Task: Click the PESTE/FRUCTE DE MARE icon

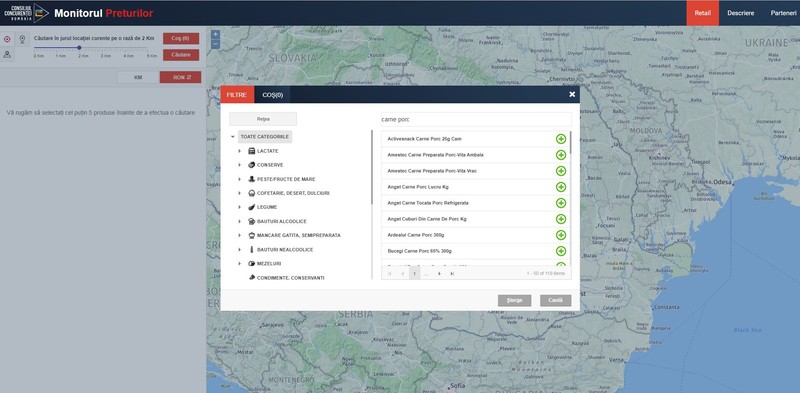Action: click(251, 179)
